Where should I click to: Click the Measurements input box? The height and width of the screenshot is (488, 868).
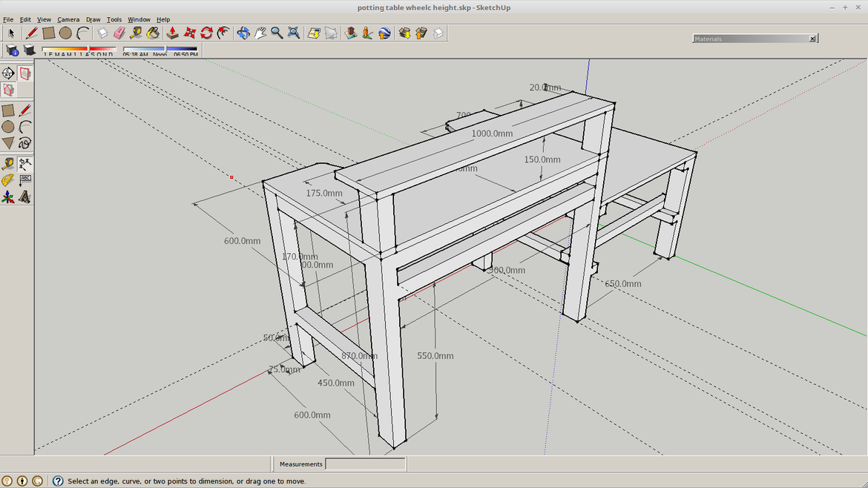click(365, 464)
